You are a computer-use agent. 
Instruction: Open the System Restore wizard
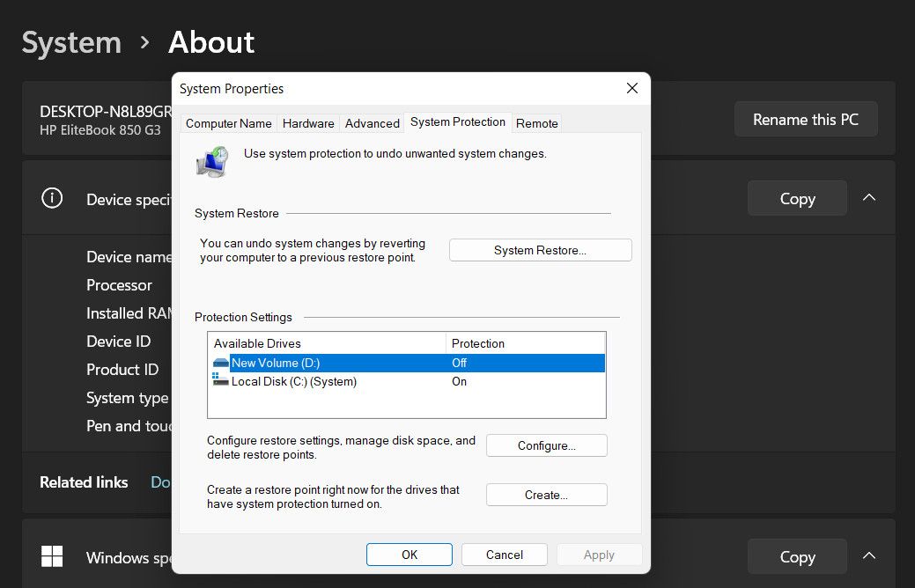(x=540, y=250)
